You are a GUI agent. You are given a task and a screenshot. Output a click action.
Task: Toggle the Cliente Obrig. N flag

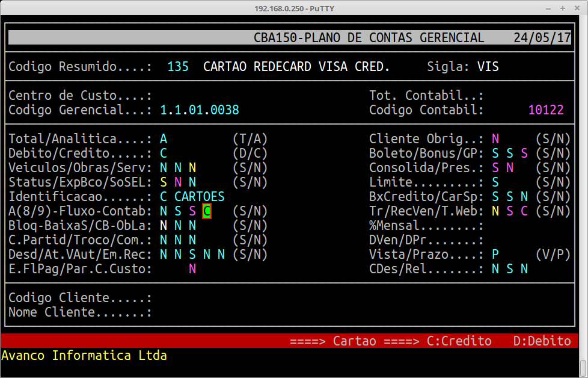495,138
